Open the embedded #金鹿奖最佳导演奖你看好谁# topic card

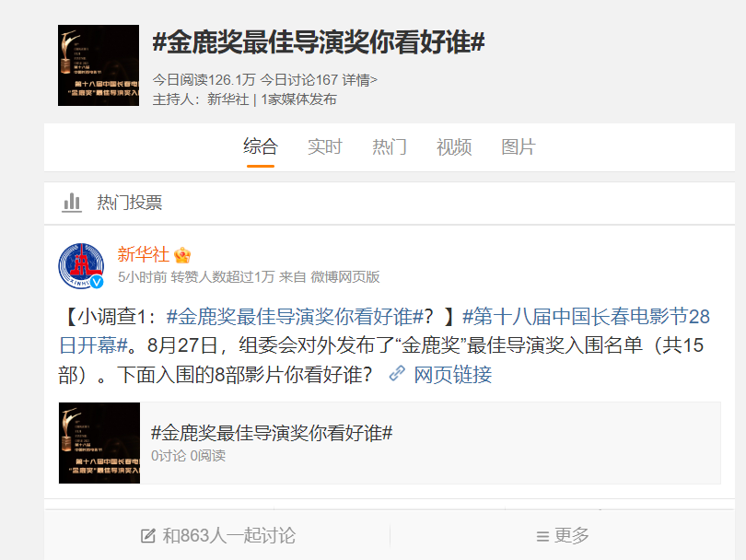(x=390, y=443)
